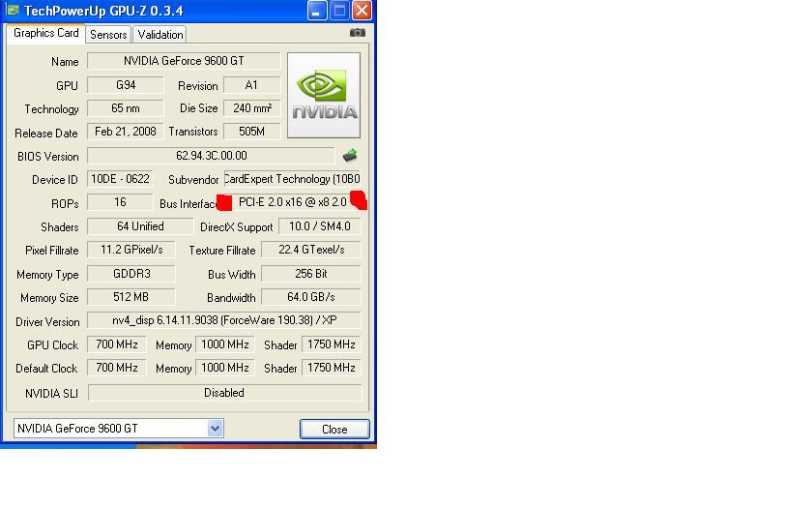Click the 'NVIDIA SLI' label

(51, 394)
